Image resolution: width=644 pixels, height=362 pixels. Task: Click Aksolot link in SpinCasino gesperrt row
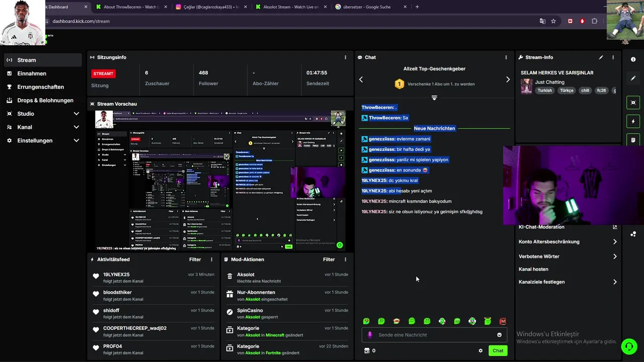click(x=253, y=317)
